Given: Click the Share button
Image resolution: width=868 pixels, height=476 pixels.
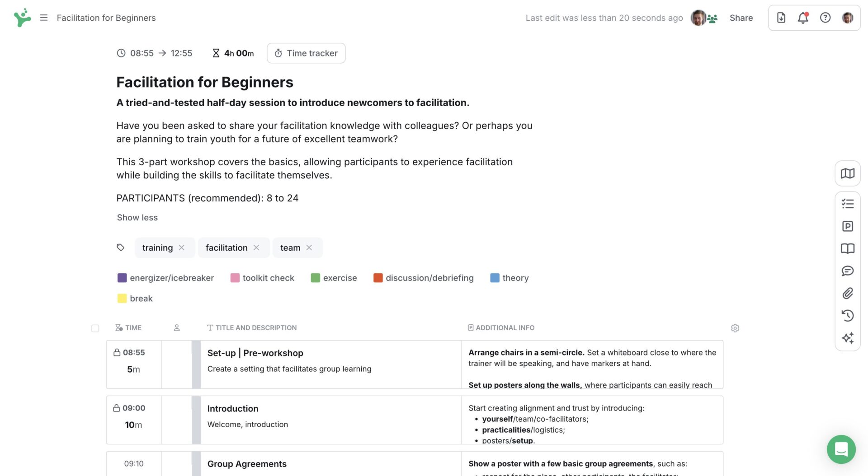Looking at the screenshot, I should coord(741,18).
